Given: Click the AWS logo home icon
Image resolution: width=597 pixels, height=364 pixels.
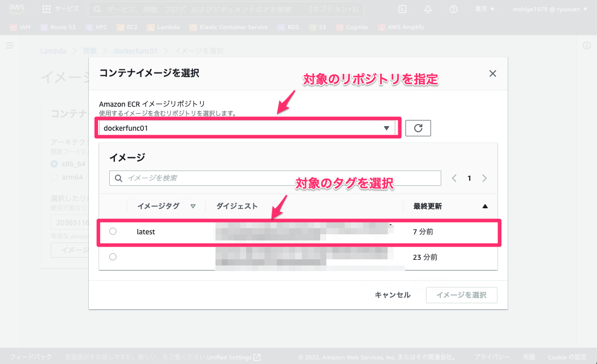Looking at the screenshot, I should click(16, 9).
